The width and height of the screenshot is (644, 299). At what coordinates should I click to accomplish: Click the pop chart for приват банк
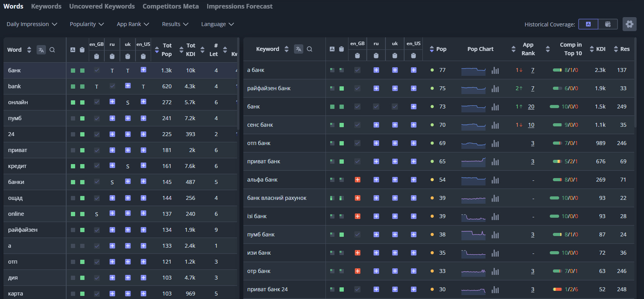click(x=473, y=161)
